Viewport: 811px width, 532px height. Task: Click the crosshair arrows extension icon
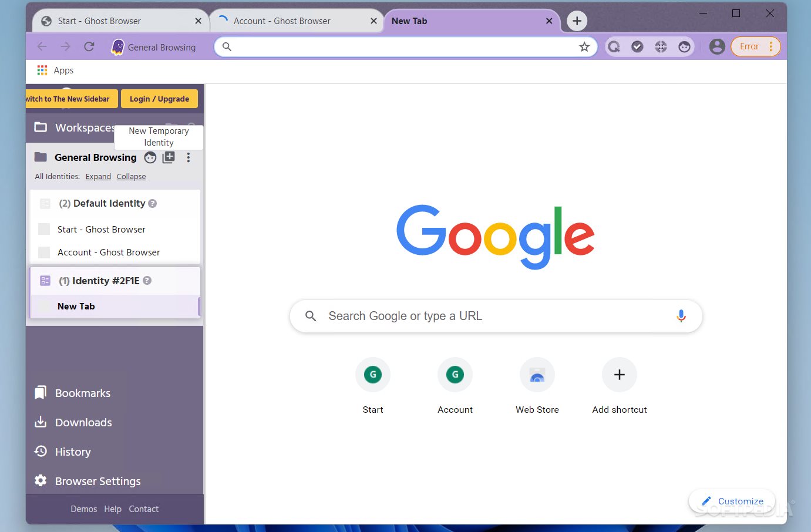tap(661, 46)
